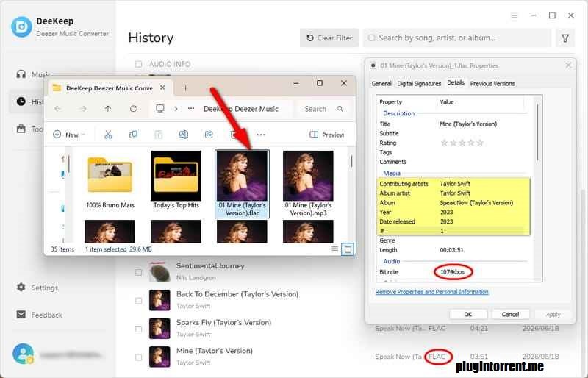
Task: Click the user account avatar
Action: tap(23, 354)
